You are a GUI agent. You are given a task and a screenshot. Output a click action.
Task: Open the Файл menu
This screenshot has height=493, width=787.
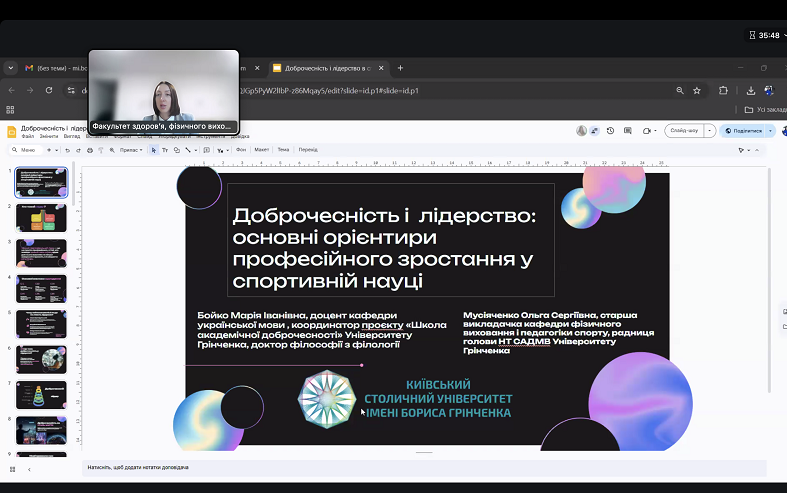click(28, 137)
